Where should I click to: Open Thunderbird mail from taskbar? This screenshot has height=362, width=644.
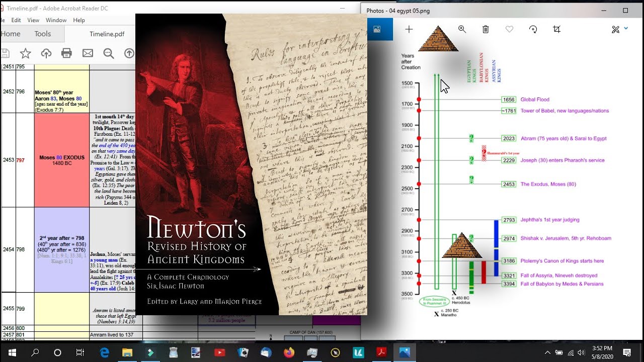pos(266,352)
